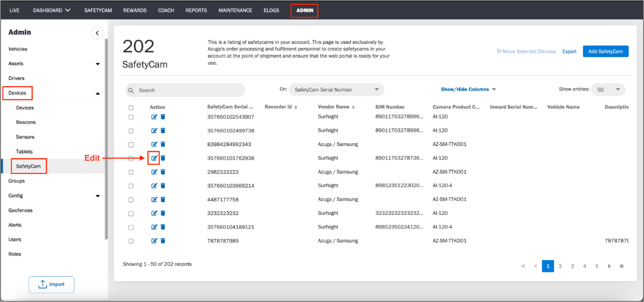644x302 pixels.
Task: Sort by Recorder Id column
Action: point(296,107)
